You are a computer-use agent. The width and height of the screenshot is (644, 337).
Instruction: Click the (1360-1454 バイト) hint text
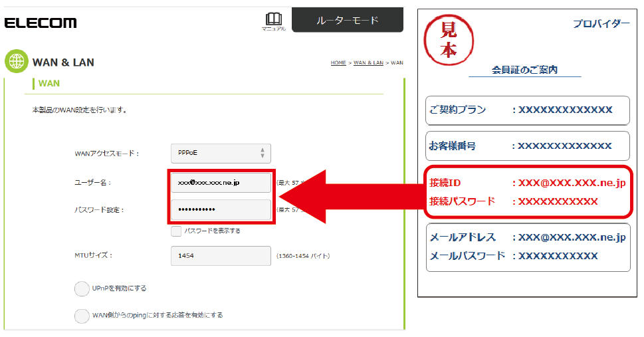point(303,256)
